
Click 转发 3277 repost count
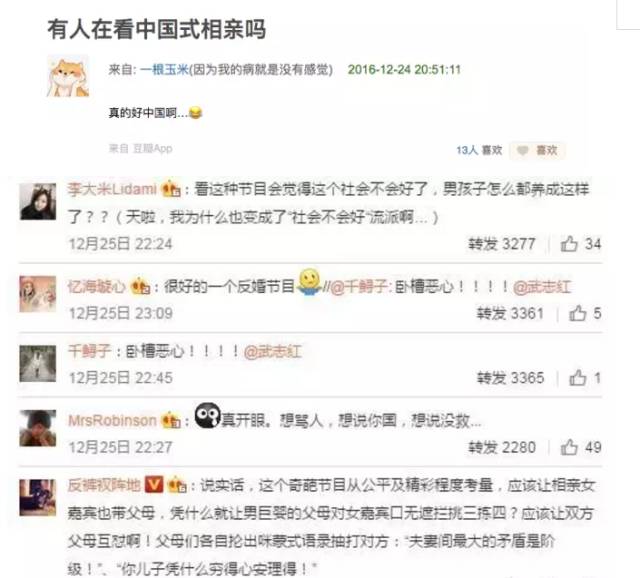501,244
